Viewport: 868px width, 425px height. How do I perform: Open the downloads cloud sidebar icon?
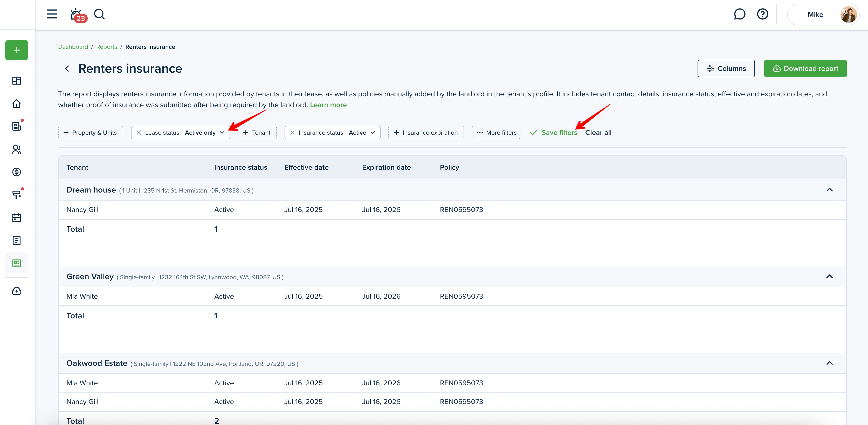coord(17,291)
